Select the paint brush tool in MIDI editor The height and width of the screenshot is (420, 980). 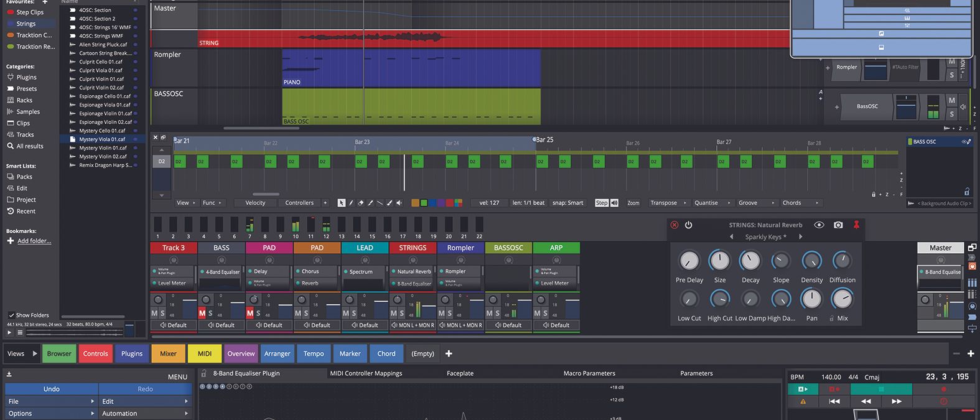(x=390, y=203)
